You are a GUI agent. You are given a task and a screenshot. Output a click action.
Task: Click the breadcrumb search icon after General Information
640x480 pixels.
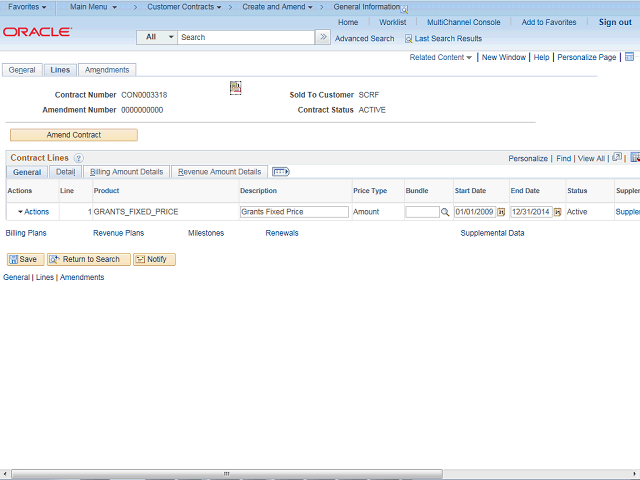tap(404, 10)
